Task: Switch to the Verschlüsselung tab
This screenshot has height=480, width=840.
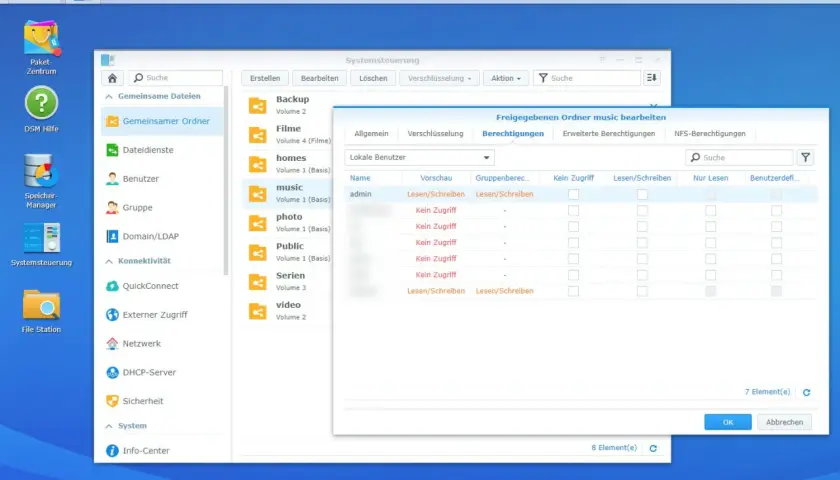Action: 435,134
